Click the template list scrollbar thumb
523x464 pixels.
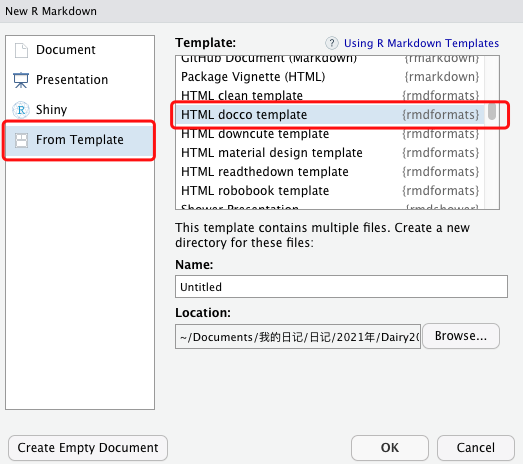pyautogui.click(x=491, y=111)
